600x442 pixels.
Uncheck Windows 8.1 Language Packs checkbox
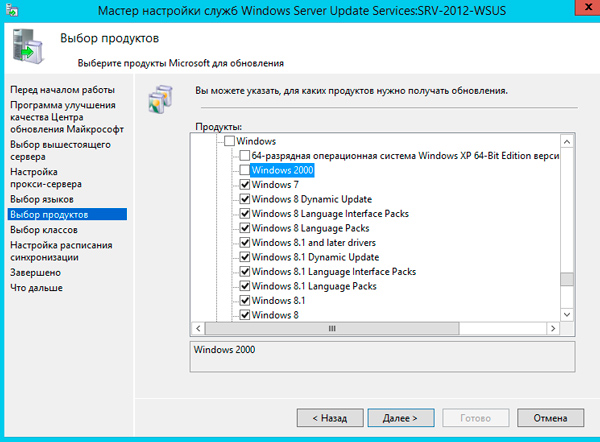pos(245,286)
